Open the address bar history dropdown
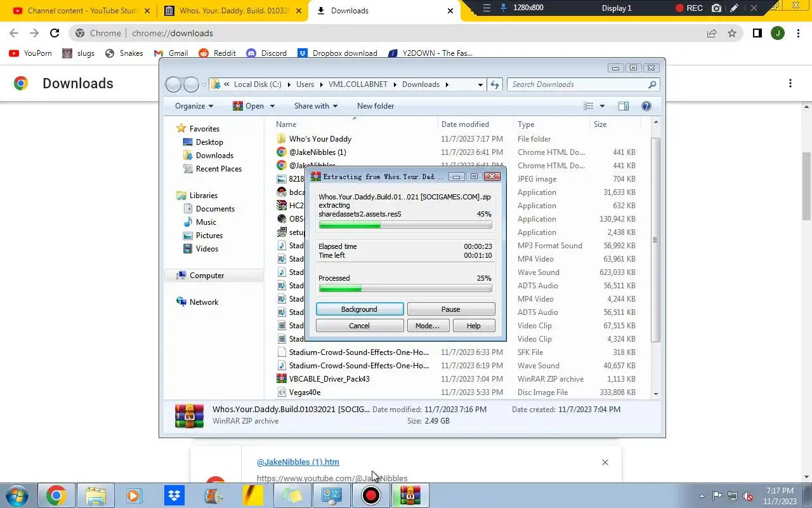Viewport: 812px width, 508px height. (x=480, y=84)
